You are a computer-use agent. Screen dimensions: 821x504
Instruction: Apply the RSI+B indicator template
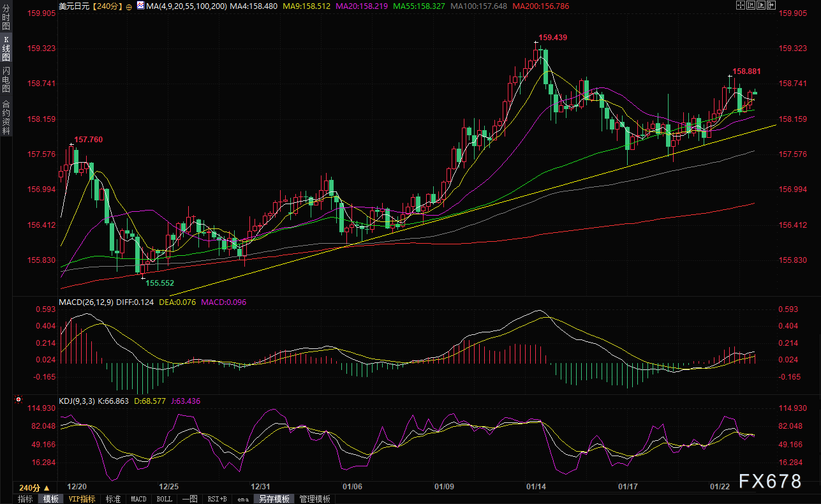point(217,499)
